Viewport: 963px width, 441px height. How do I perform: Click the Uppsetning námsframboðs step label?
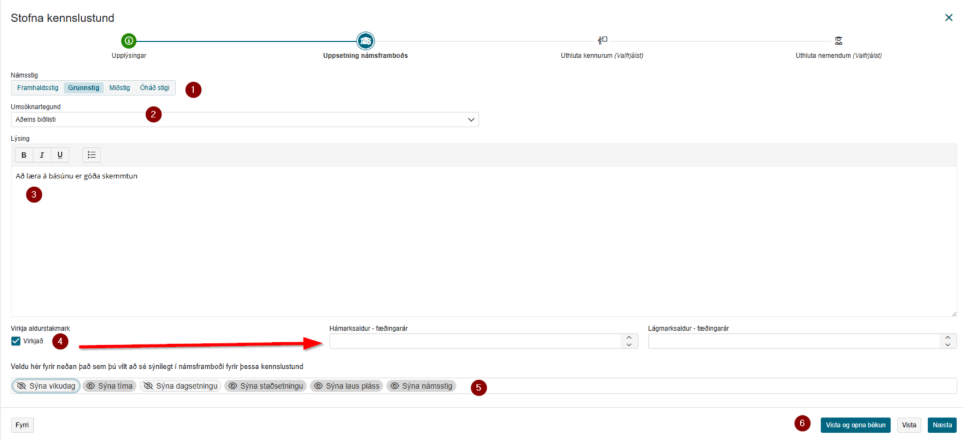coord(365,55)
